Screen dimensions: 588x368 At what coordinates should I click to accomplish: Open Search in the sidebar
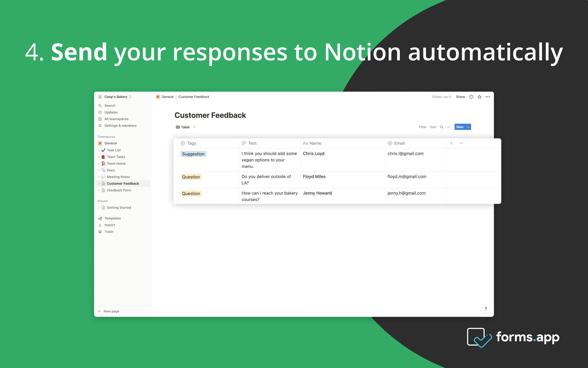(x=110, y=105)
